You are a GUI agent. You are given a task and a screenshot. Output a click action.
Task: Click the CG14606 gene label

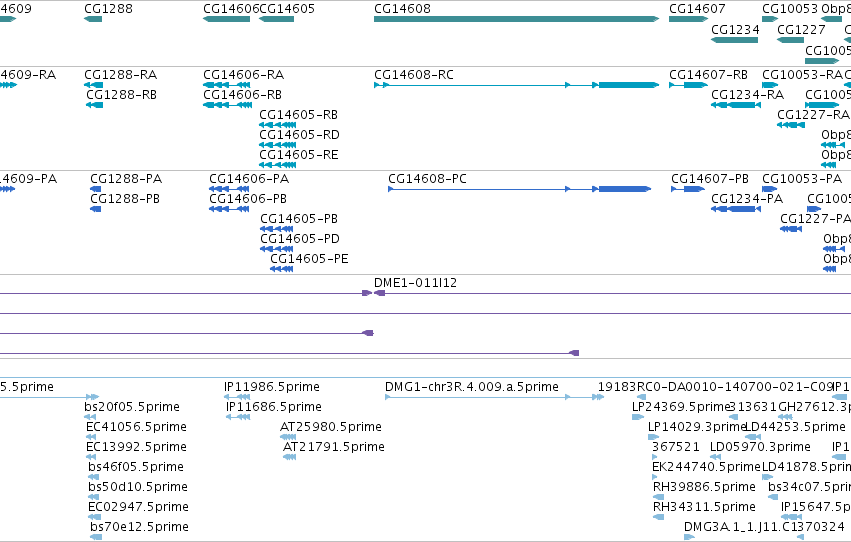tap(231, 9)
